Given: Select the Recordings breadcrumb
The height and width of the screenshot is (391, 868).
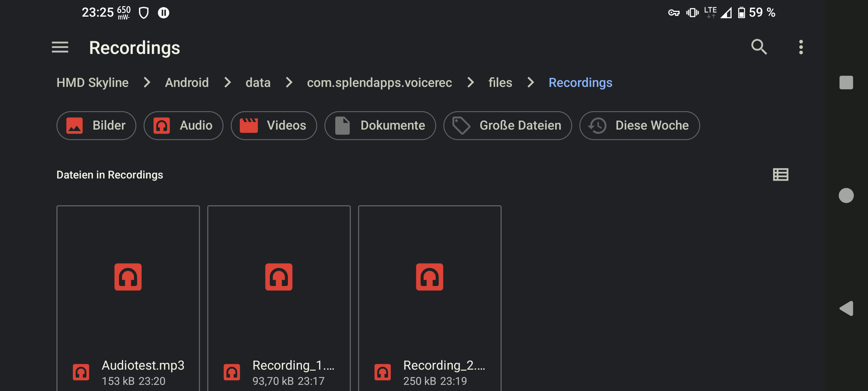Looking at the screenshot, I should 580,83.
